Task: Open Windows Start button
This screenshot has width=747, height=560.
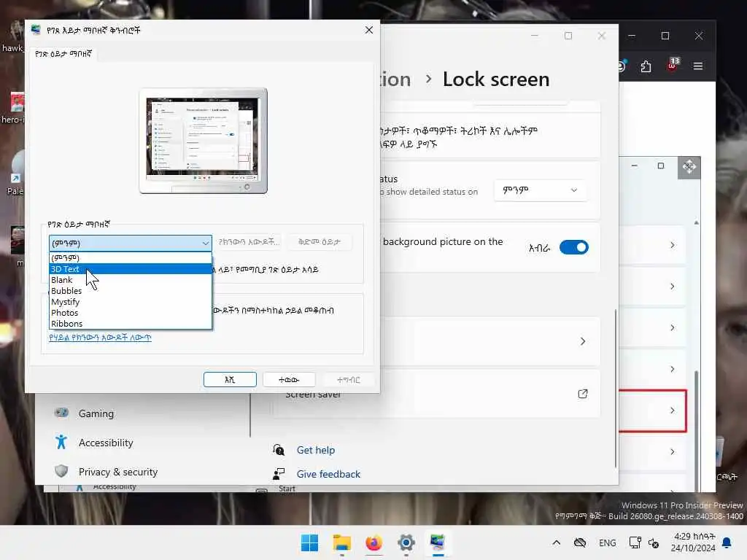Action: point(309,542)
